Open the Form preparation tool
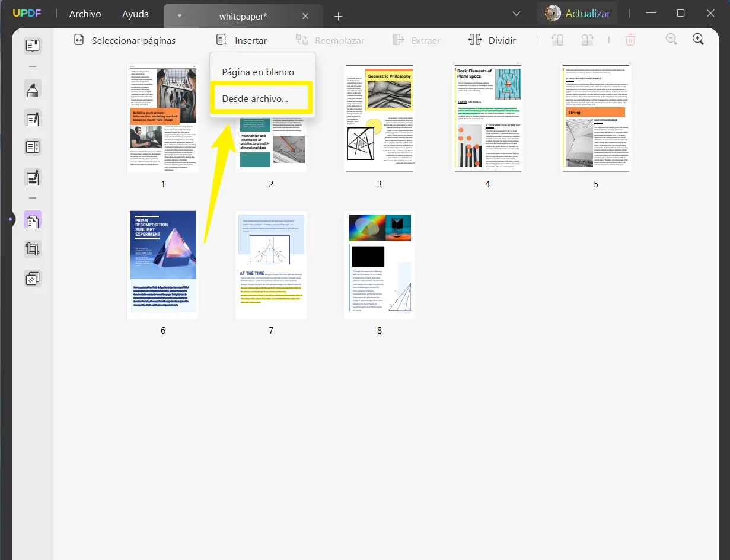Image resolution: width=730 pixels, height=560 pixels. click(33, 147)
